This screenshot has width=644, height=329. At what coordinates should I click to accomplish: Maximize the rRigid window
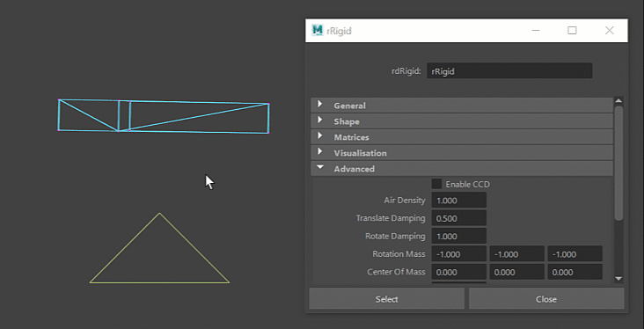572,31
